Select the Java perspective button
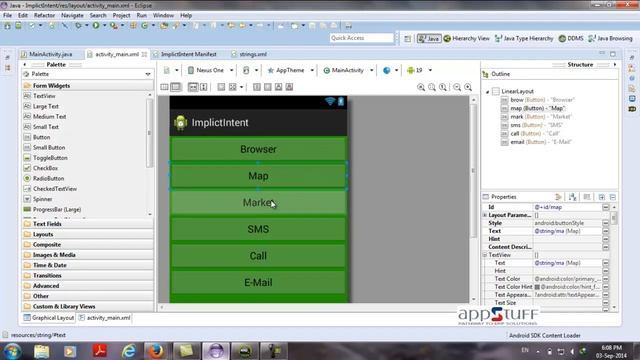Viewport: 640px width, 360px height. [x=429, y=38]
